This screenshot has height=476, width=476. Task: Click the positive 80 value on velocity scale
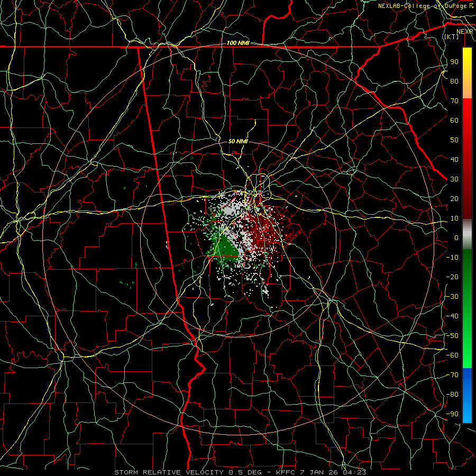coord(454,81)
